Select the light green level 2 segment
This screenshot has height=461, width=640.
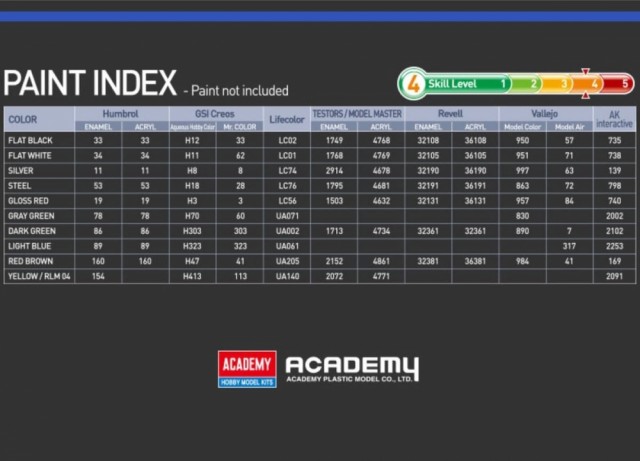[x=525, y=84]
